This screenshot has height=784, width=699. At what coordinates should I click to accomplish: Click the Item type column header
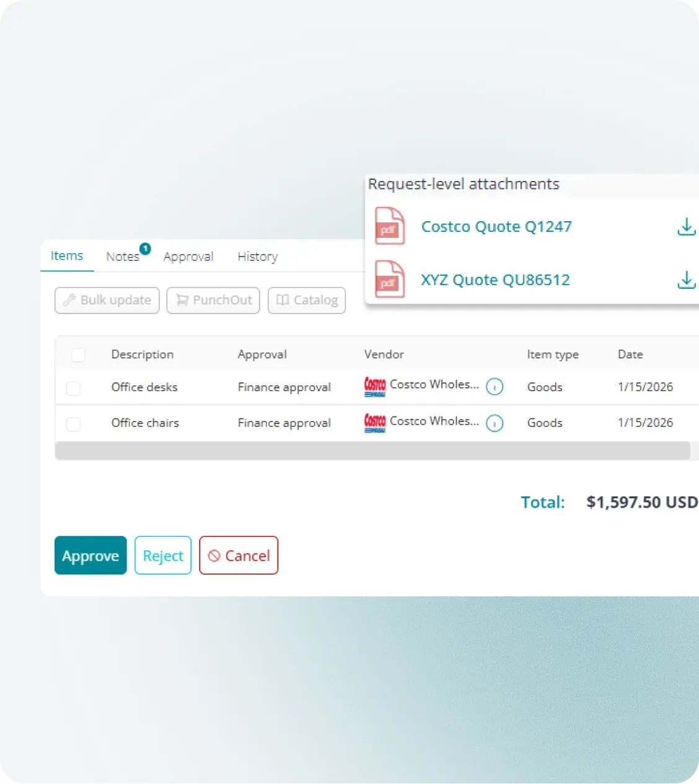tap(553, 355)
